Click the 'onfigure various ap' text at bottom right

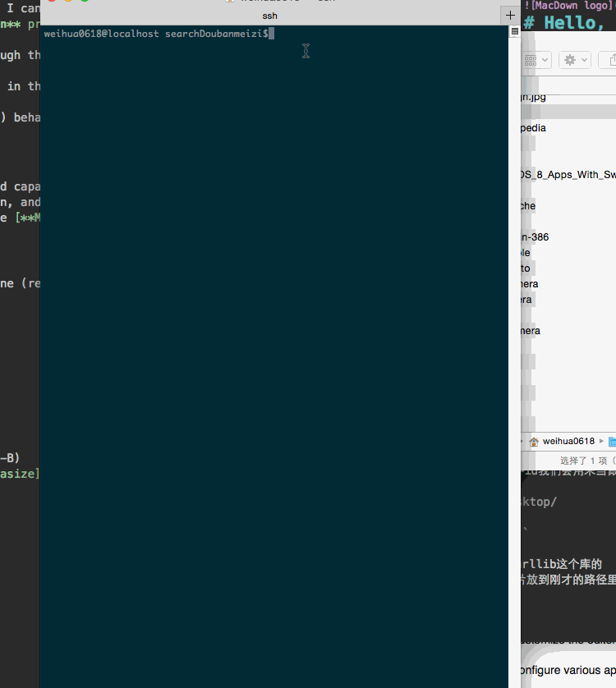click(x=568, y=671)
